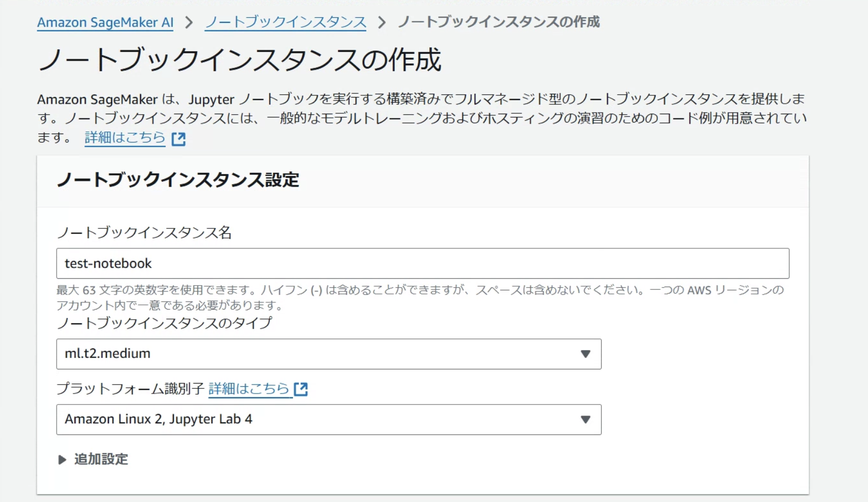
Task: Open the Amazon Linux 2 platform dropdown
Action: pos(329,419)
